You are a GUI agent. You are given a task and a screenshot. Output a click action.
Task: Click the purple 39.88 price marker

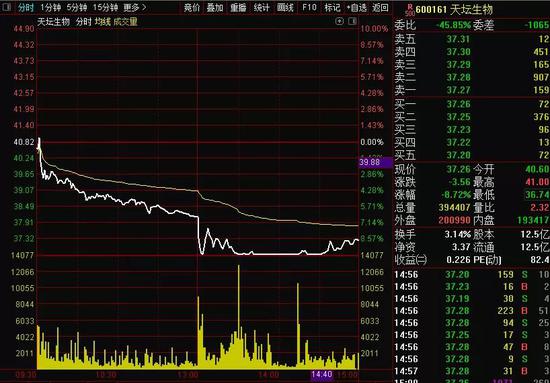click(376, 162)
